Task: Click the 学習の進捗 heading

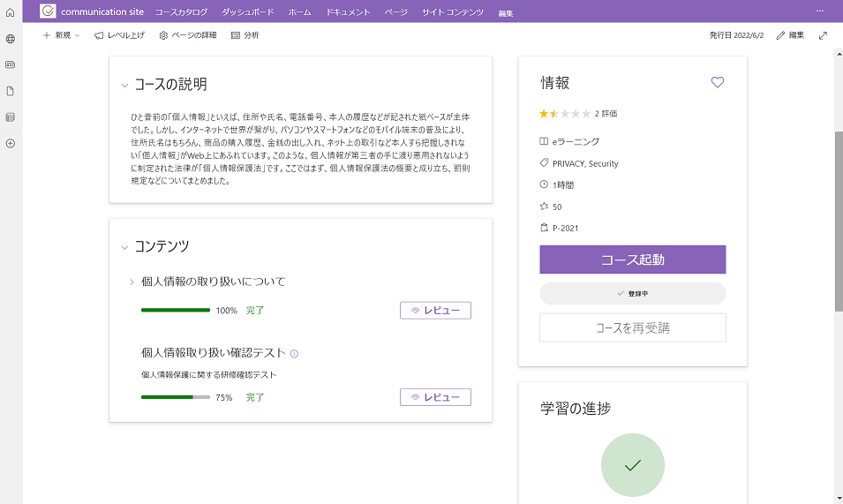Action: 576,409
